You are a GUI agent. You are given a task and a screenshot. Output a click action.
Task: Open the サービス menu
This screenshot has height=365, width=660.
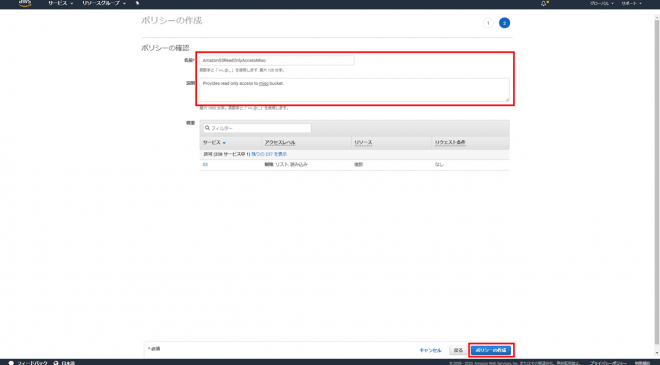click(x=60, y=3)
